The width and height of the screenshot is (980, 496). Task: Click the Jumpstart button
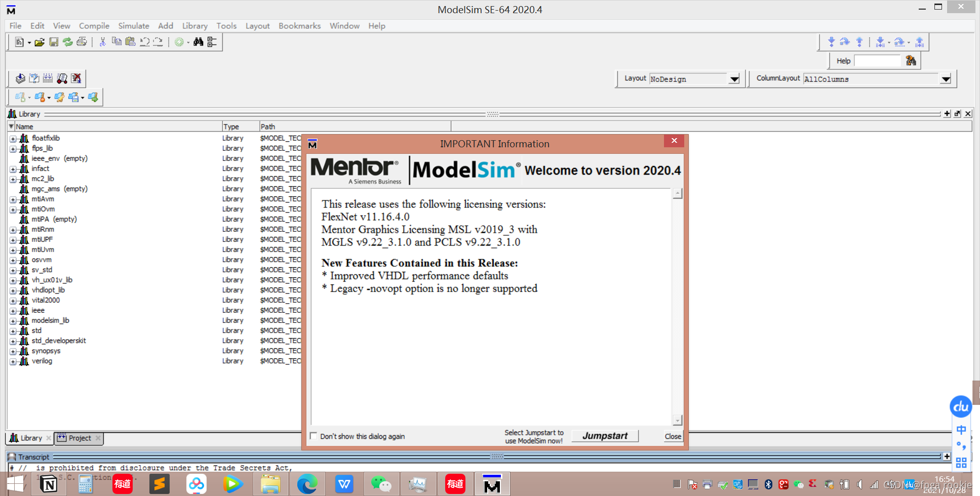[x=604, y=436]
